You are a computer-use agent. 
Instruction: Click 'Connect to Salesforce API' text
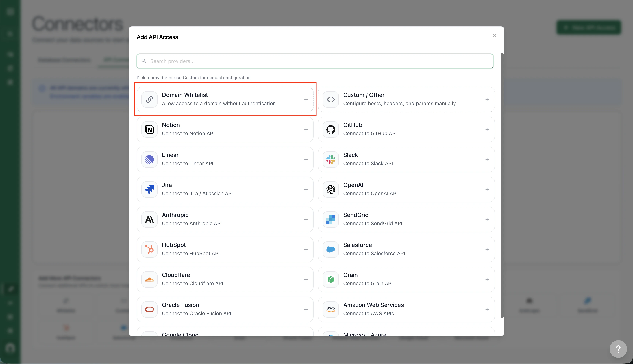coord(374,254)
